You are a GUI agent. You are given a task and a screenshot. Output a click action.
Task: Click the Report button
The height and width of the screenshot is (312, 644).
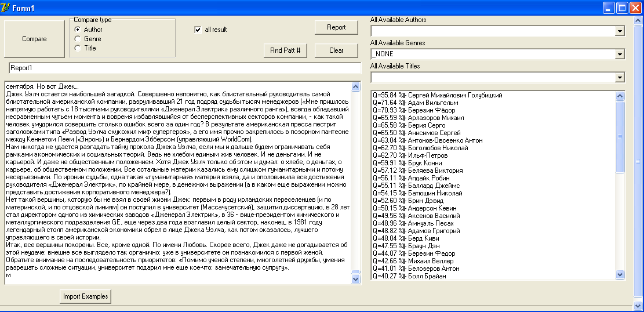click(336, 27)
